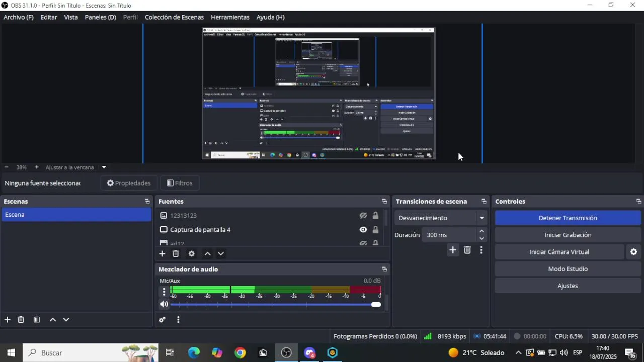
Task: Click Detener Transmisión button
Action: point(568,218)
